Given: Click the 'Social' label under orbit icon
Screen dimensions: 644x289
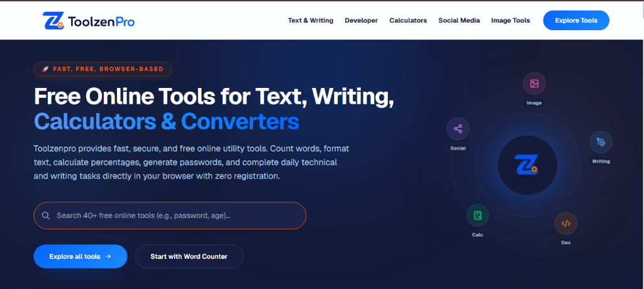Looking at the screenshot, I should pyautogui.click(x=458, y=148).
